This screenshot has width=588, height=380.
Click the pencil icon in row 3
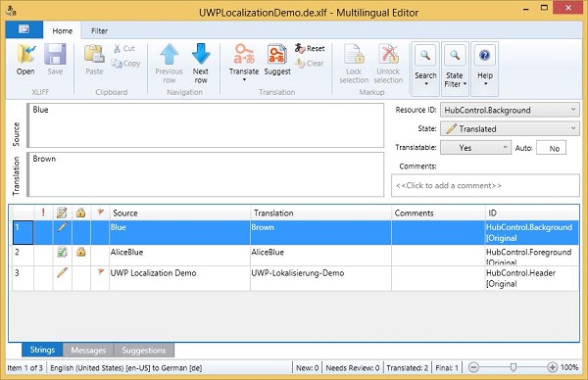(x=62, y=272)
